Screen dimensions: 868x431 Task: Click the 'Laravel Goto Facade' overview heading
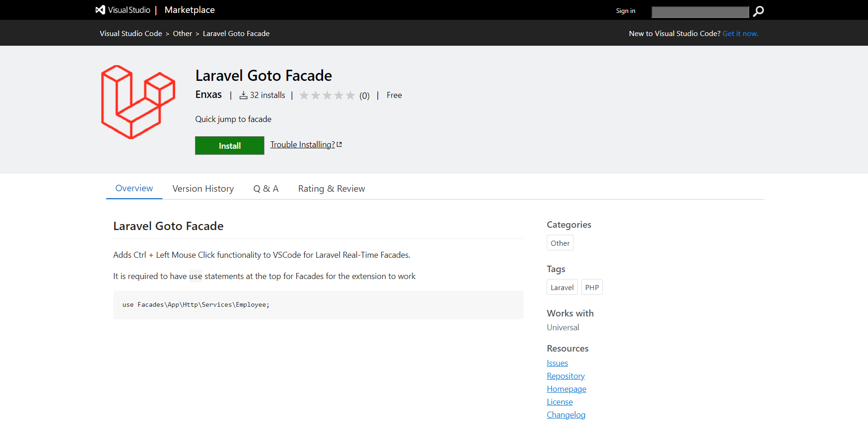(x=168, y=226)
